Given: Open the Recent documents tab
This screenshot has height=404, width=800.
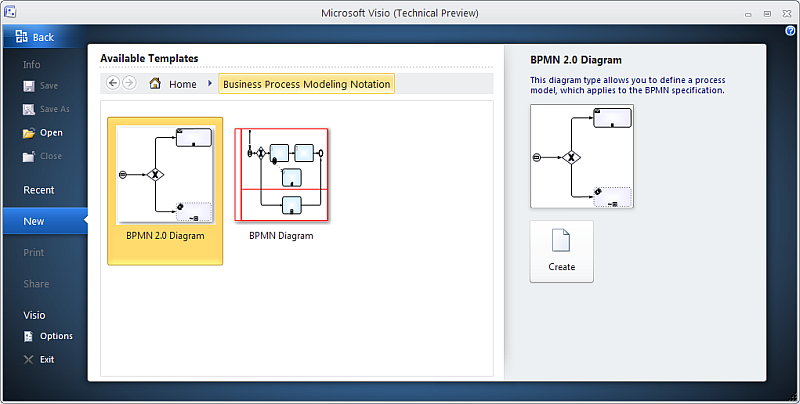Looking at the screenshot, I should 39,190.
